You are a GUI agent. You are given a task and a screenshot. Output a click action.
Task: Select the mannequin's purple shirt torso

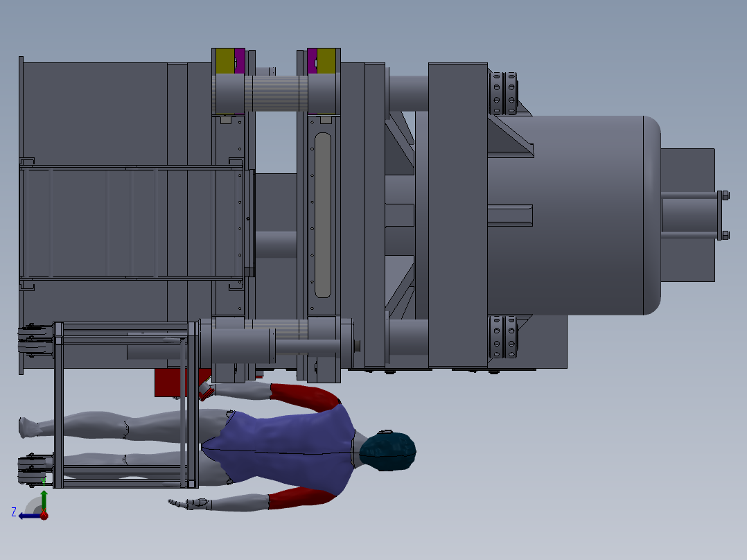tap(281, 447)
